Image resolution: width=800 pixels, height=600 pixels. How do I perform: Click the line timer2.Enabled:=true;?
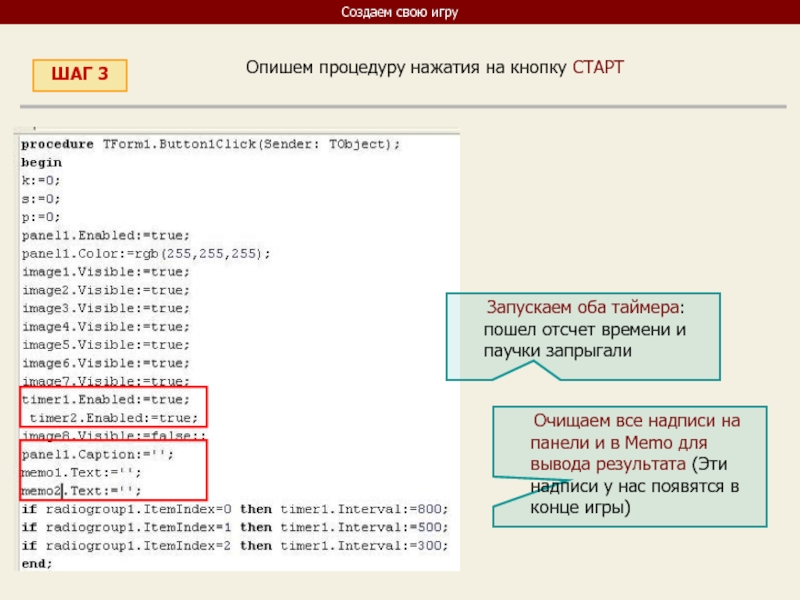coord(113,418)
